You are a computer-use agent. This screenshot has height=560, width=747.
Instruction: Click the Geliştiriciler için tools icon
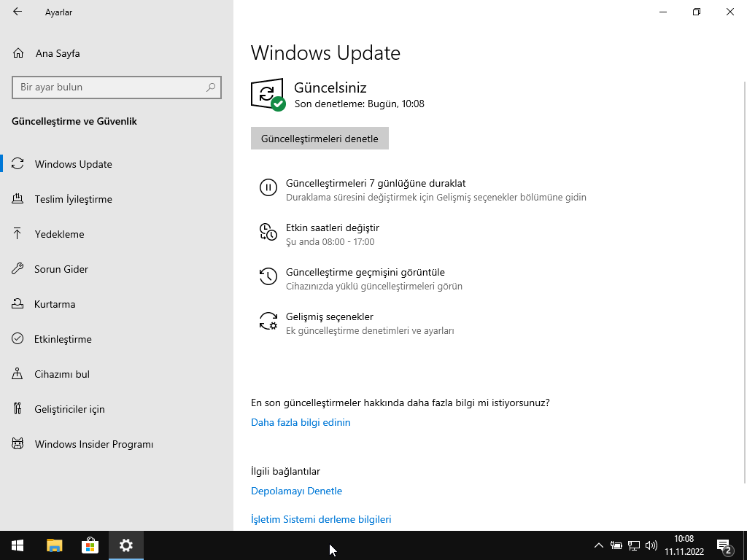18,408
